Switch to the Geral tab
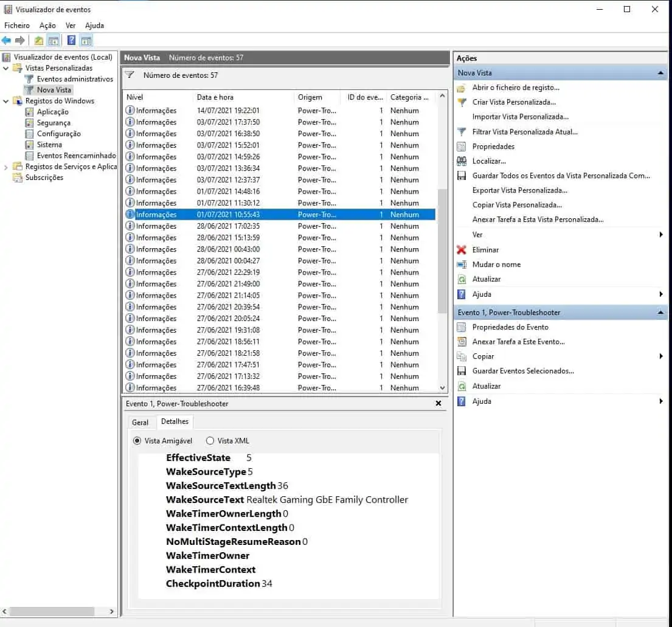Image resolution: width=672 pixels, height=627 pixels. [x=140, y=422]
